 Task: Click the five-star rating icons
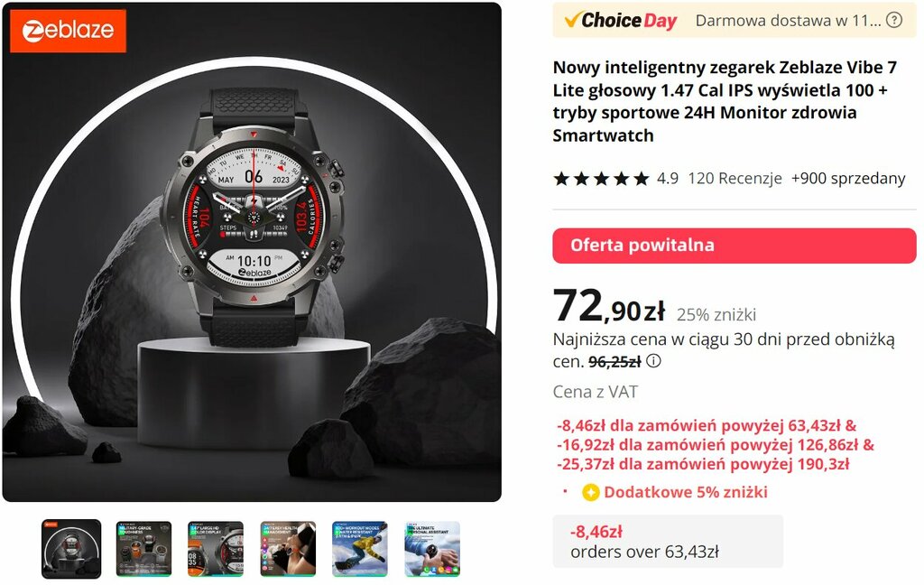pyautogui.click(x=601, y=178)
